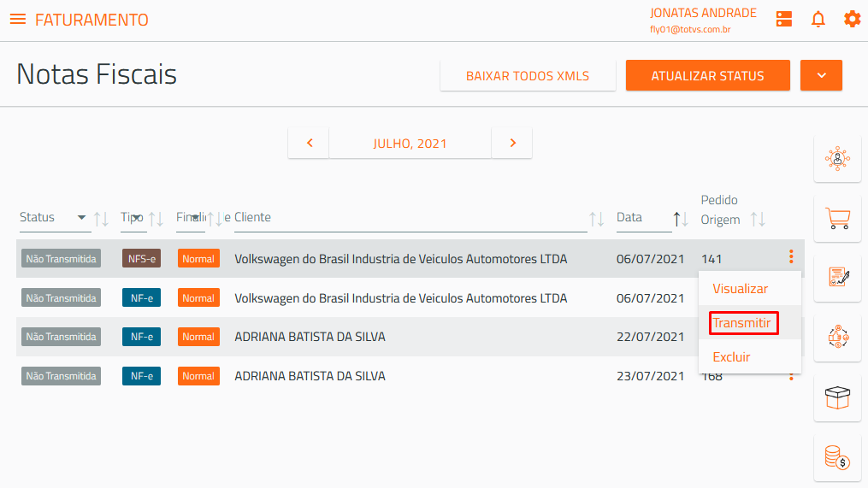Open three-dot menu for 23/07/2021 row
The image size is (868, 488).
[x=791, y=377]
